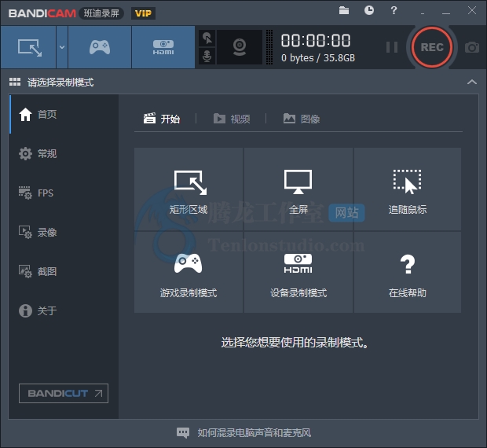The height and width of the screenshot is (448, 487).
Task: Open tip 如何混录电脑声音和麦克风
Action: coord(254,433)
